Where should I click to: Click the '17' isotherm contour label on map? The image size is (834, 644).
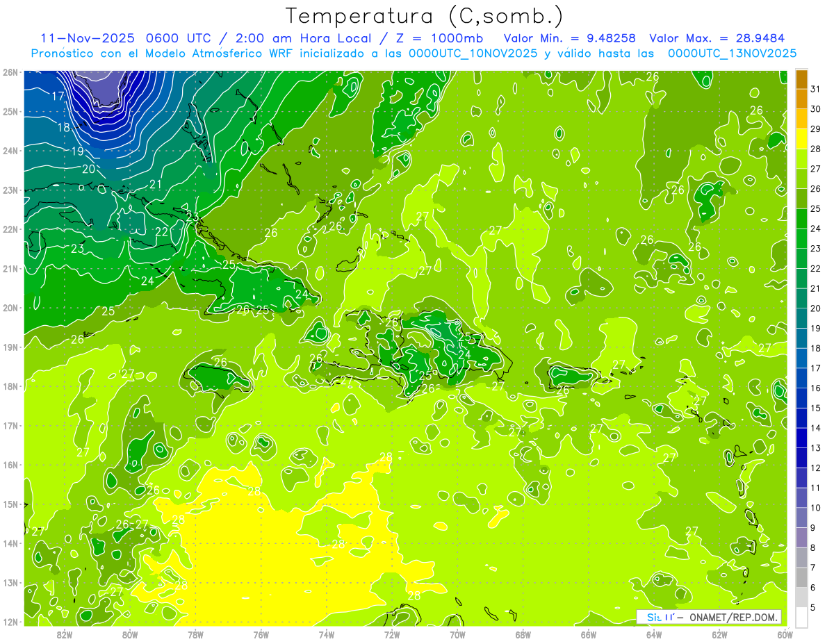pyautogui.click(x=58, y=96)
